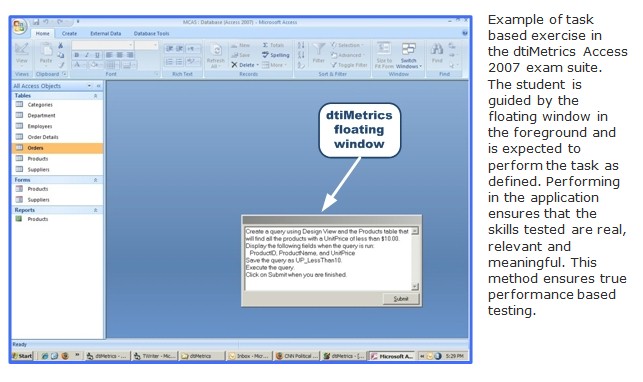
Task: Click the Office button logo
Action: (x=19, y=27)
